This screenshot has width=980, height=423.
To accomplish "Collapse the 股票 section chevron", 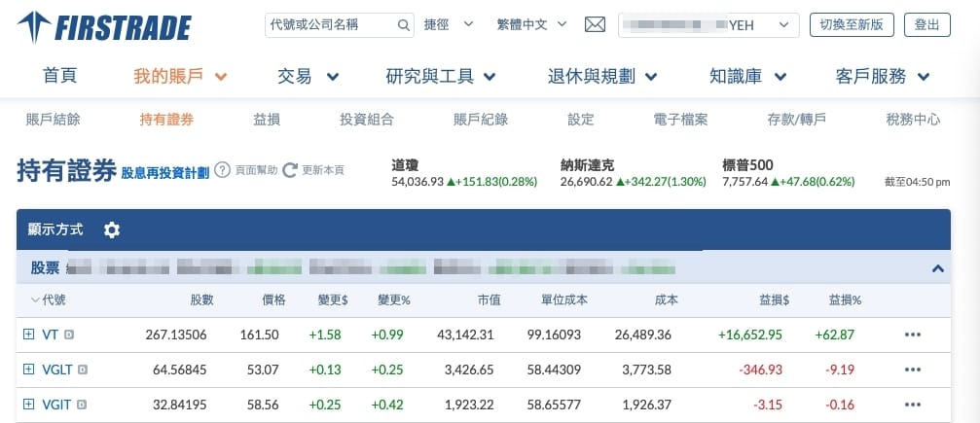I will 937,268.
